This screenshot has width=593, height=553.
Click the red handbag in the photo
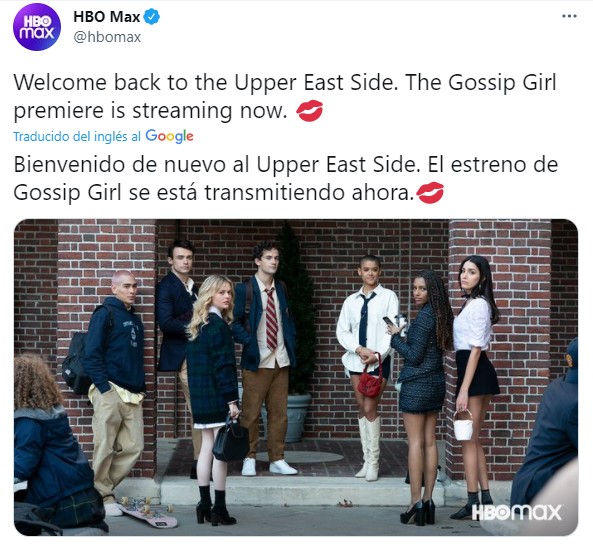point(370,380)
